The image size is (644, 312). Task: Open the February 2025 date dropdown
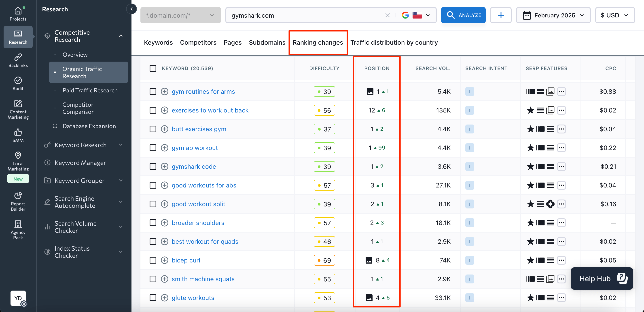coord(553,15)
